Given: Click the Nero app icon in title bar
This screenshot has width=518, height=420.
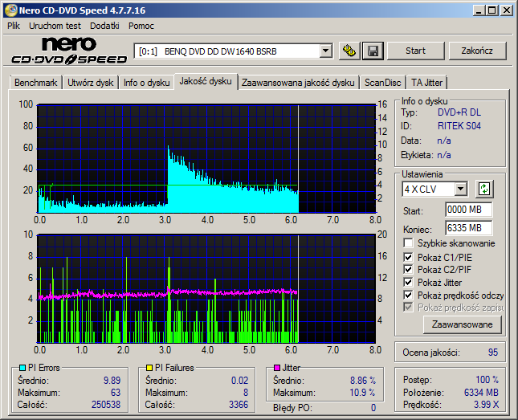Looking at the screenshot, I should click(10, 10).
